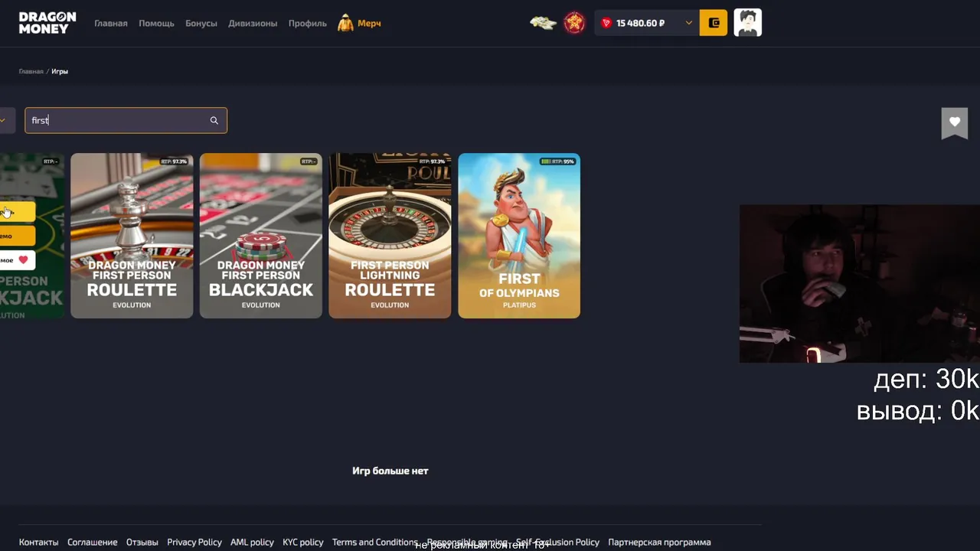Click the Dragon Money logo

[47, 23]
